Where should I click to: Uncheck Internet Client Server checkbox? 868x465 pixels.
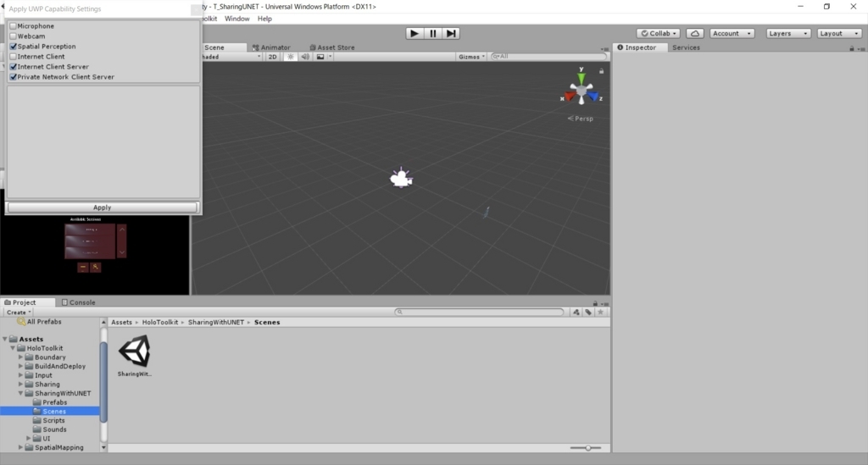click(x=14, y=66)
